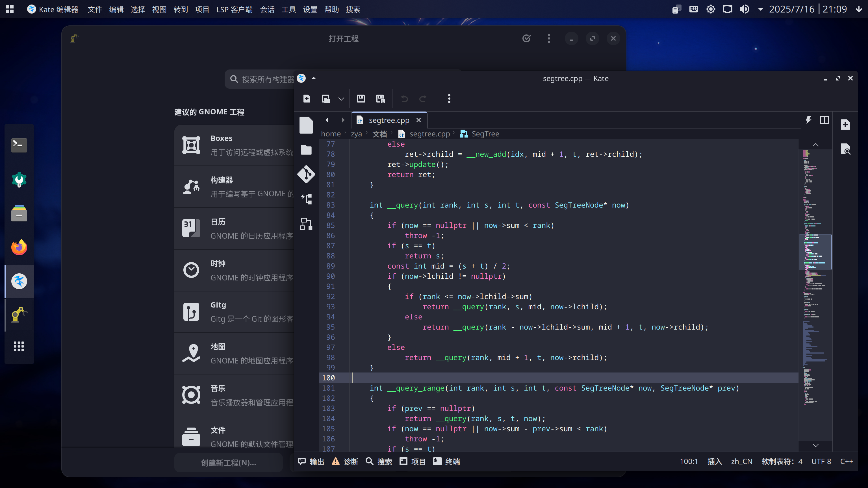This screenshot has width=868, height=488.
Task: Click the 创建新工程(N)... button
Action: (x=229, y=463)
